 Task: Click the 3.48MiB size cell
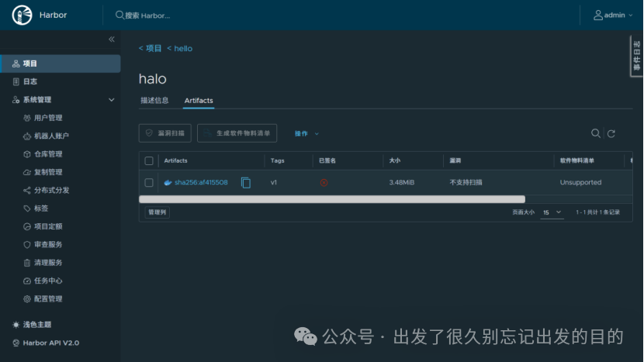pyautogui.click(x=402, y=183)
